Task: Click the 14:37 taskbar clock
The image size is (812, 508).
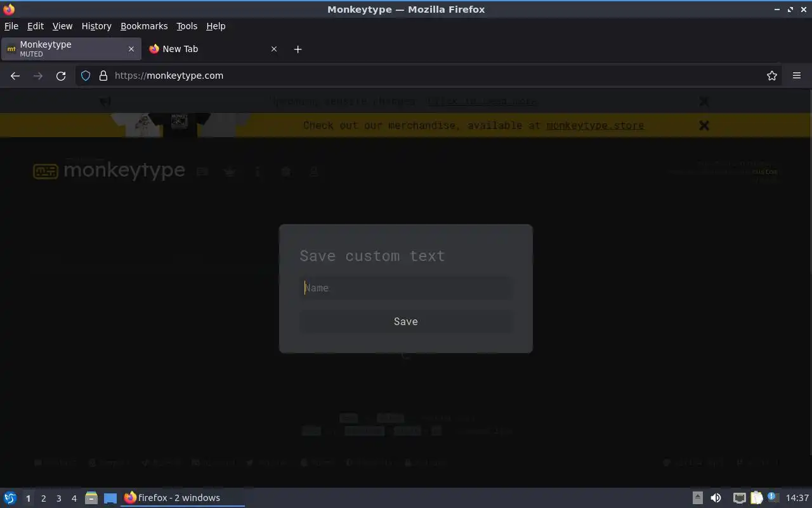Action: pos(797,498)
